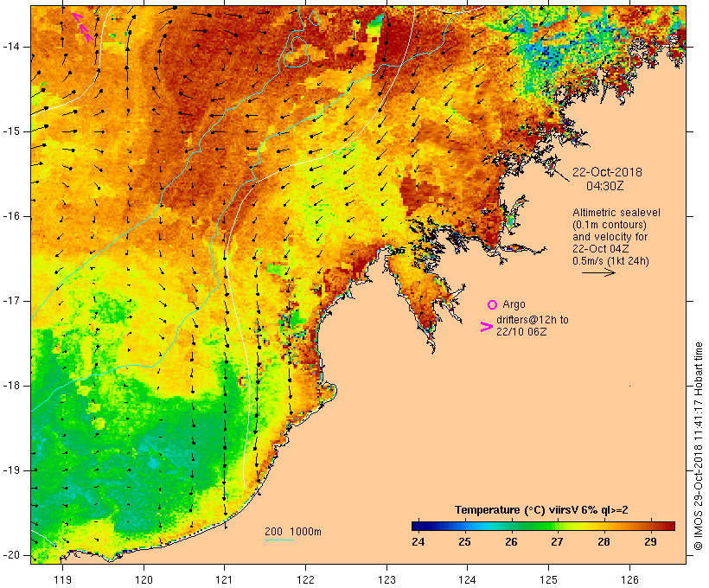Click the 'Temperature (°C) viirsV 6% ql>=2' title
709x588 pixels.
pos(541,510)
